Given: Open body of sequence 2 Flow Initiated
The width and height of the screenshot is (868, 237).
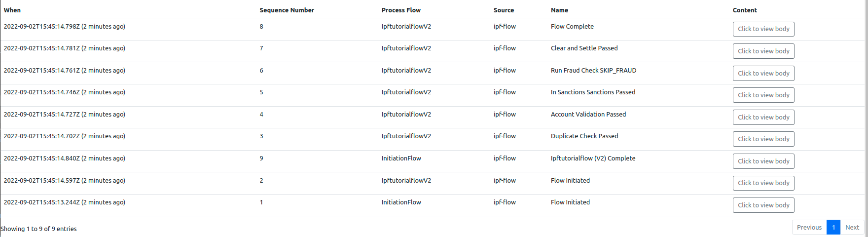Looking at the screenshot, I should 763,183.
